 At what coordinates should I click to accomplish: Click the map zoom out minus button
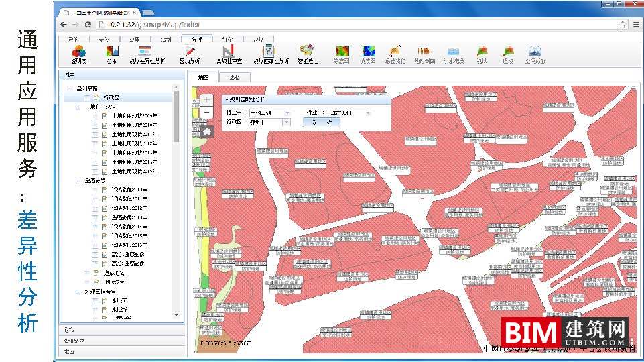[x=207, y=112]
